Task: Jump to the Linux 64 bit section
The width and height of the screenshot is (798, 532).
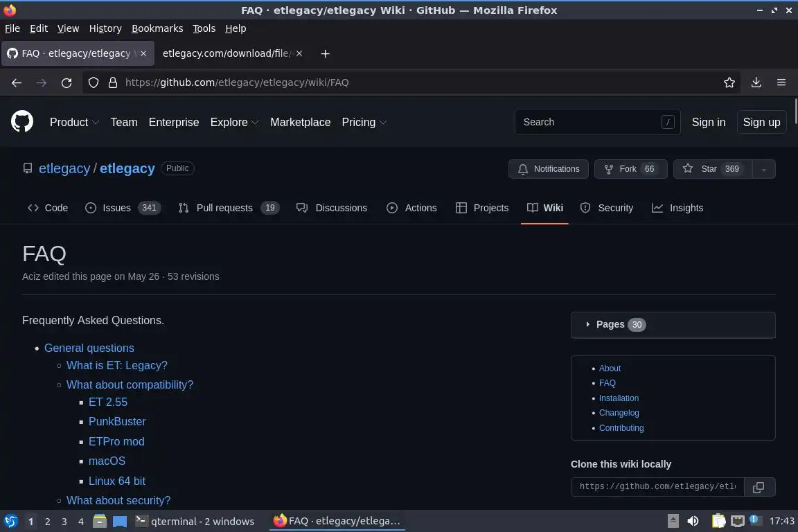Action: [x=117, y=481]
